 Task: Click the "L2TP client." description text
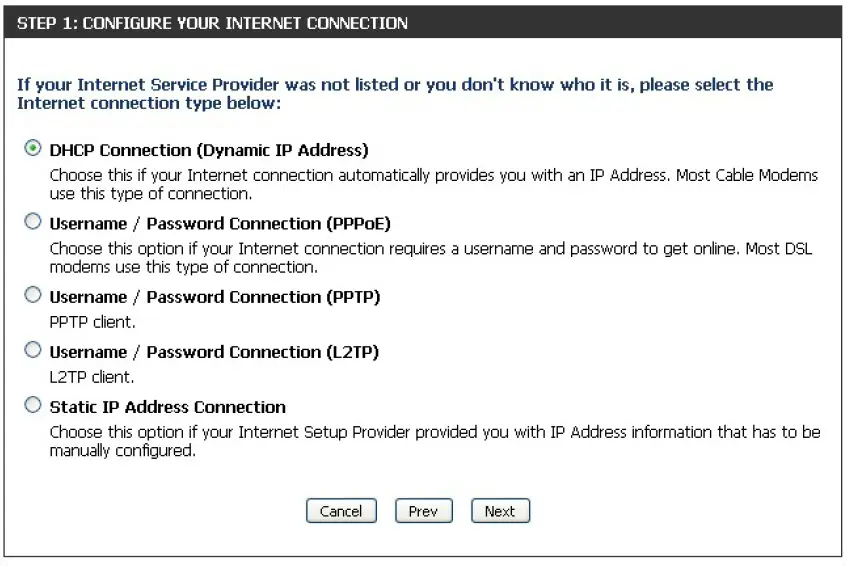click(92, 378)
